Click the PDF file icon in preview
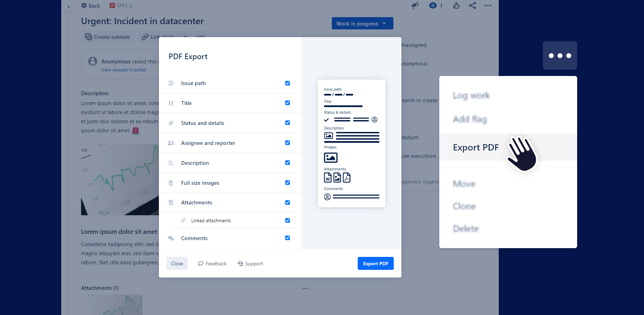The height and width of the screenshot is (315, 644). [346, 178]
